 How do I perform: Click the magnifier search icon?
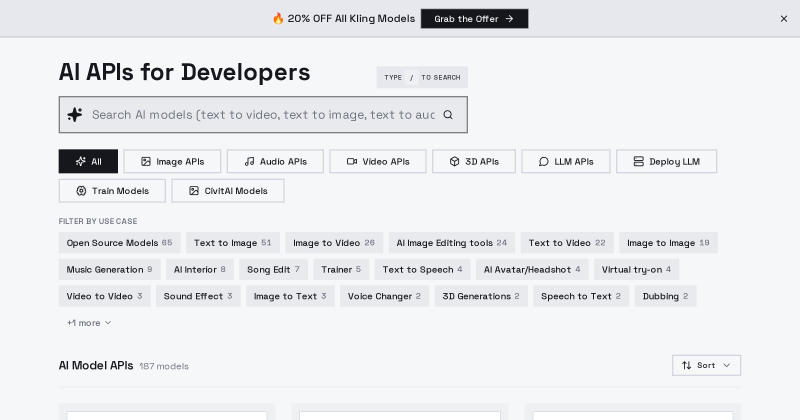(448, 114)
